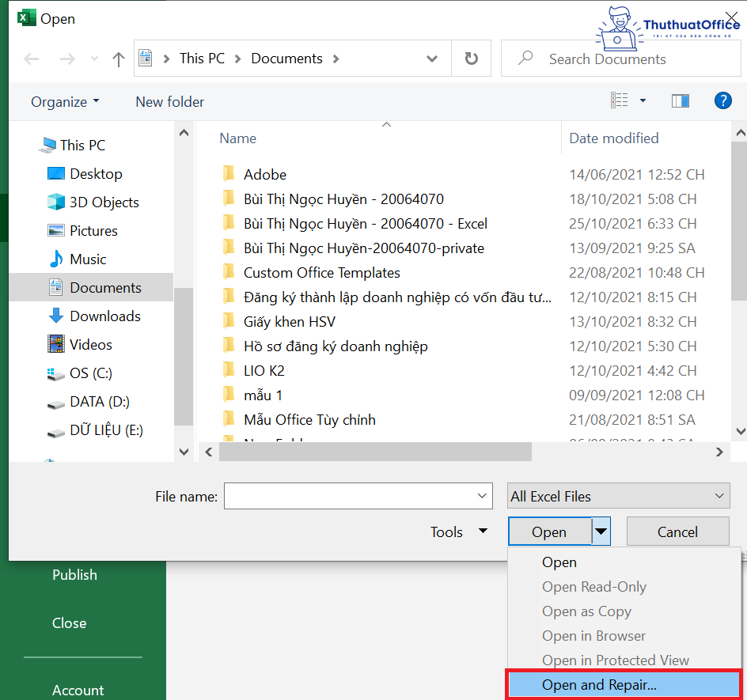This screenshot has width=747, height=700.
Task: Click the Help question mark icon
Action: click(x=722, y=100)
